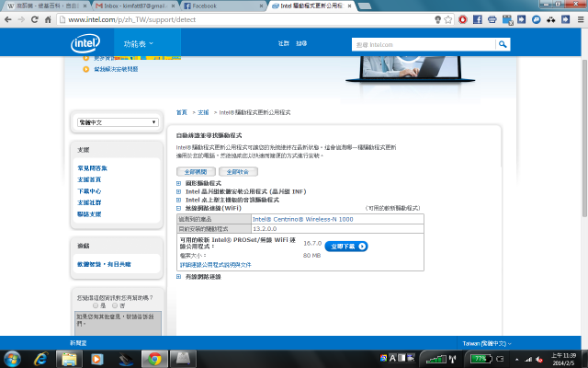Select the 否 (no) radio button
Image resolution: width=588 pixels, height=368 pixels.
click(x=115, y=305)
